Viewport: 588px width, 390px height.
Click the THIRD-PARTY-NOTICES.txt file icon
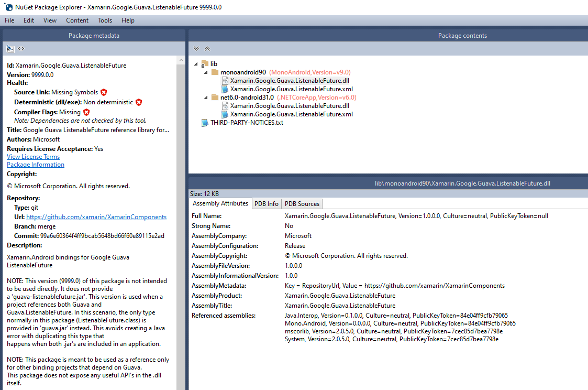(x=205, y=123)
